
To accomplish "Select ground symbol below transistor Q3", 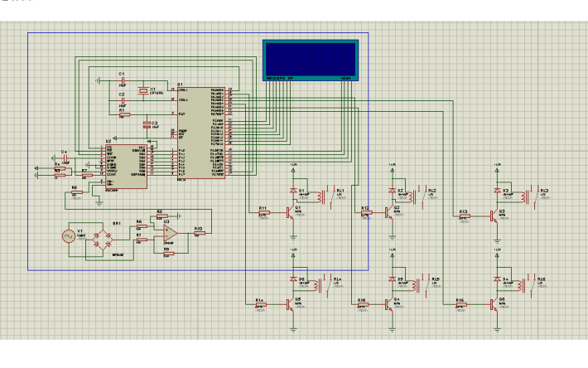I will point(497,241).
